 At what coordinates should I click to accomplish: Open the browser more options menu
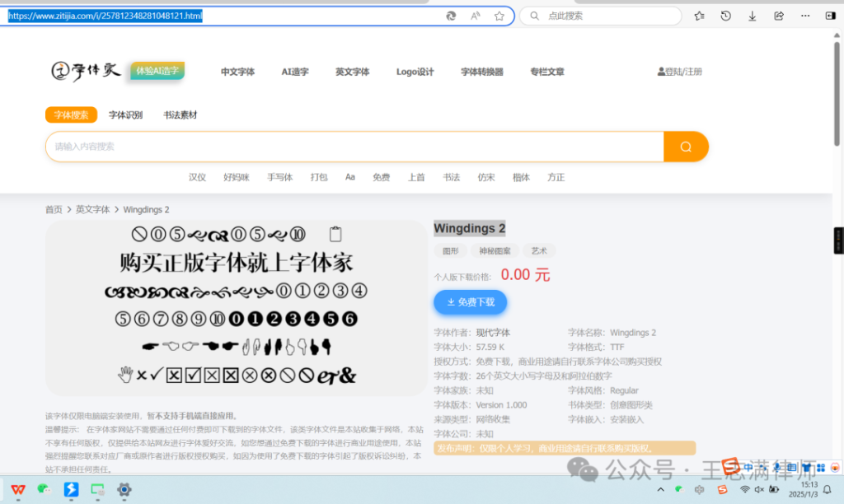tap(805, 16)
